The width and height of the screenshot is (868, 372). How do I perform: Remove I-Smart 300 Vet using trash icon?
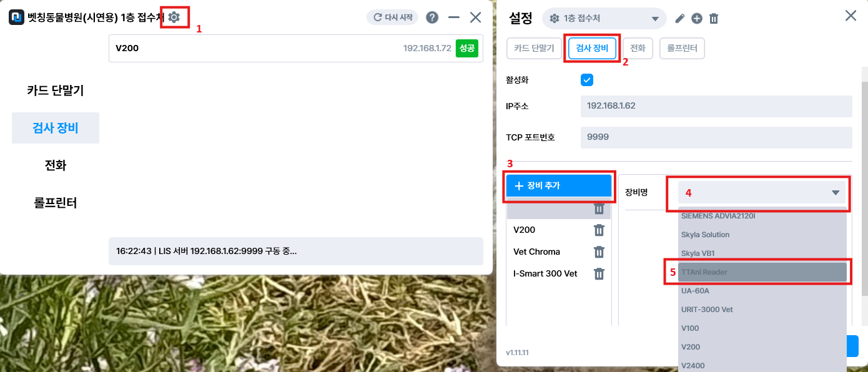pyautogui.click(x=599, y=273)
